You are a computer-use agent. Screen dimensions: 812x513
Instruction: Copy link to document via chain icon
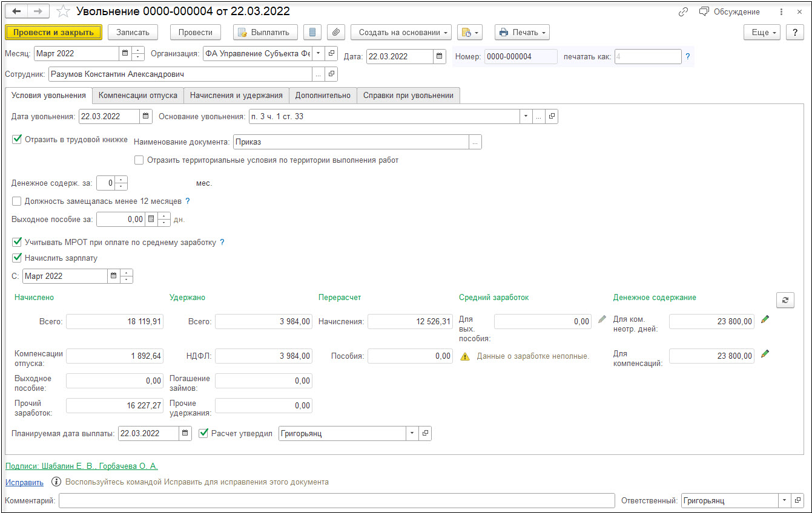(683, 11)
